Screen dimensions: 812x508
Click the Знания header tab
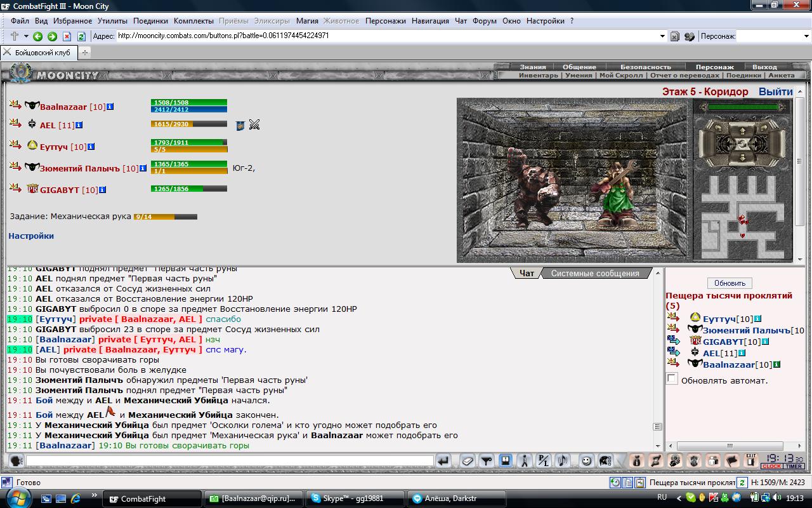point(533,67)
